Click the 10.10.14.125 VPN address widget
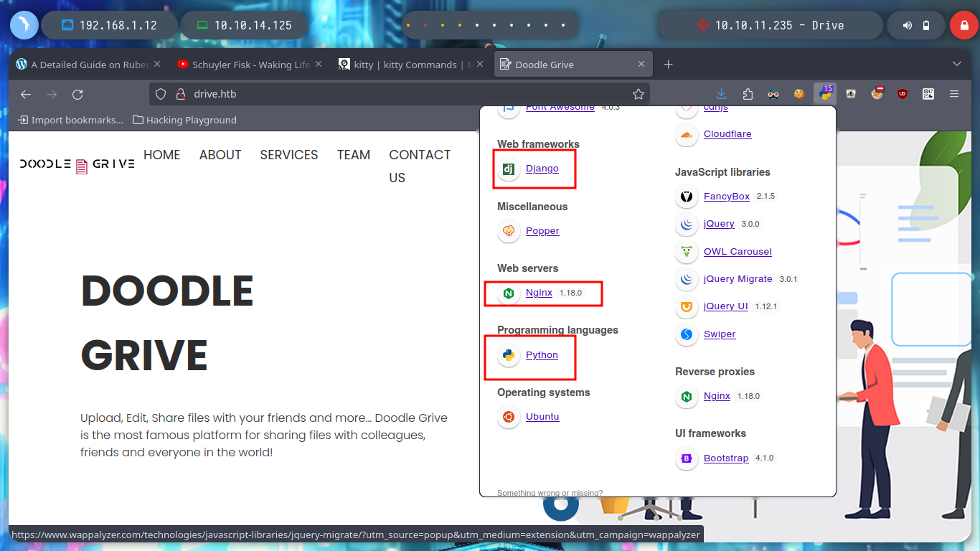 tap(244, 25)
